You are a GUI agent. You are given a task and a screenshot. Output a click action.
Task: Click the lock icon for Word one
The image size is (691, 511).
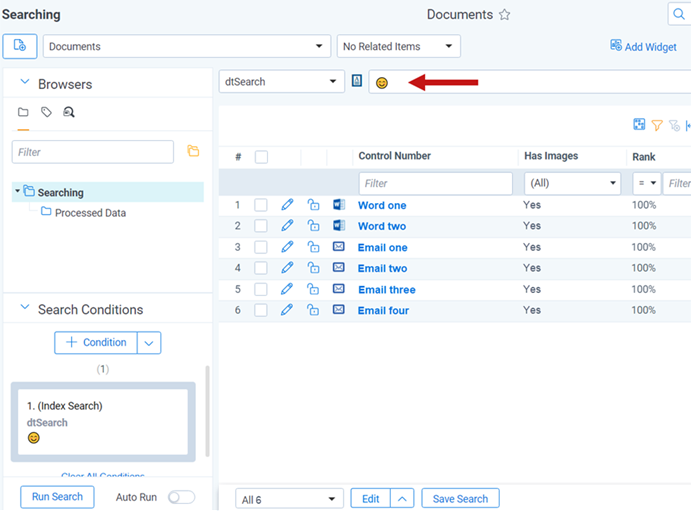(313, 204)
